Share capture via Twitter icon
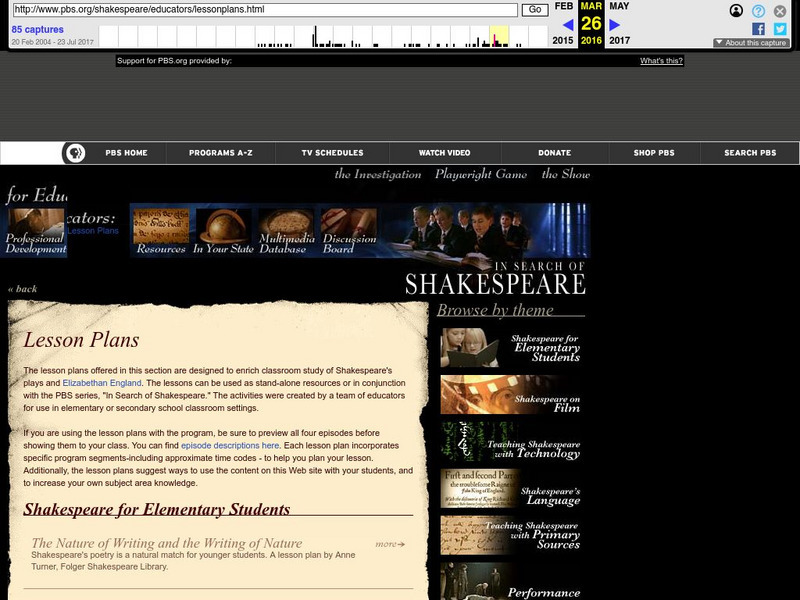This screenshot has height=600, width=800. click(780, 29)
